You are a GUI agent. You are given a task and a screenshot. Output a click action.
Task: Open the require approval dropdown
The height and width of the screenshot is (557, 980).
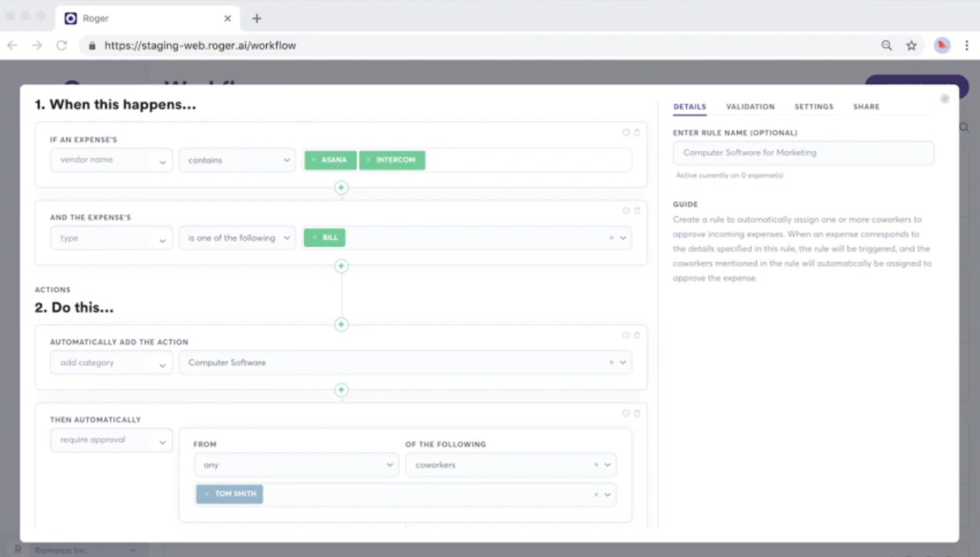112,440
